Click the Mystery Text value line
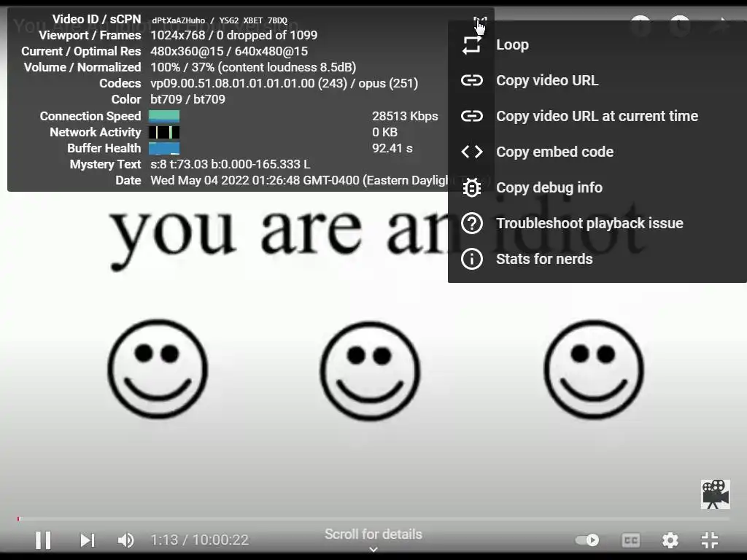Image resolution: width=747 pixels, height=560 pixels. pyautogui.click(x=230, y=164)
